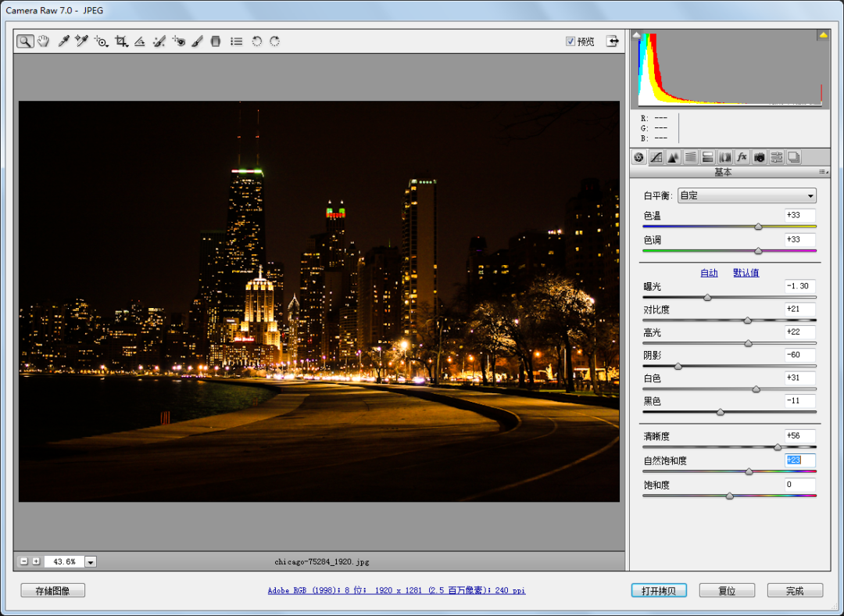Rotate image 90° clockwise

click(274, 41)
